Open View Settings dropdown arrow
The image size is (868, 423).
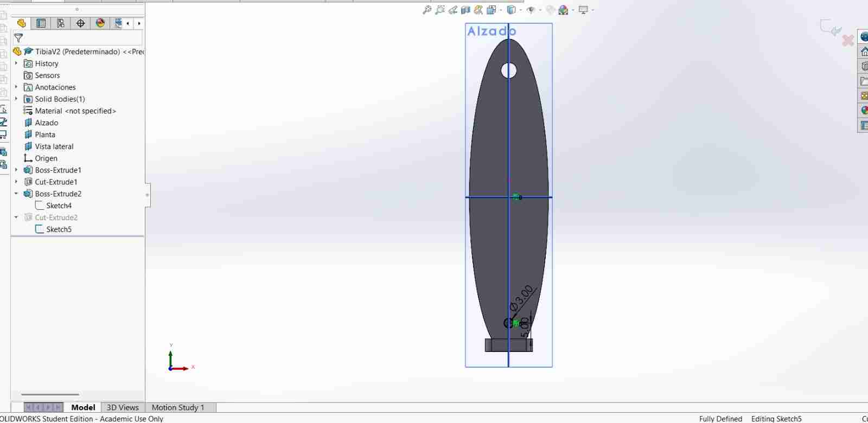593,10
